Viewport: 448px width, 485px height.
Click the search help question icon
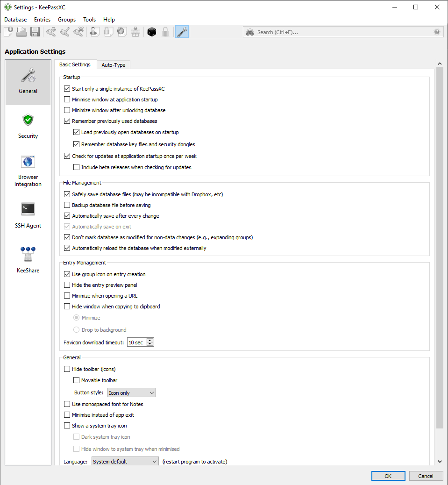click(x=437, y=32)
